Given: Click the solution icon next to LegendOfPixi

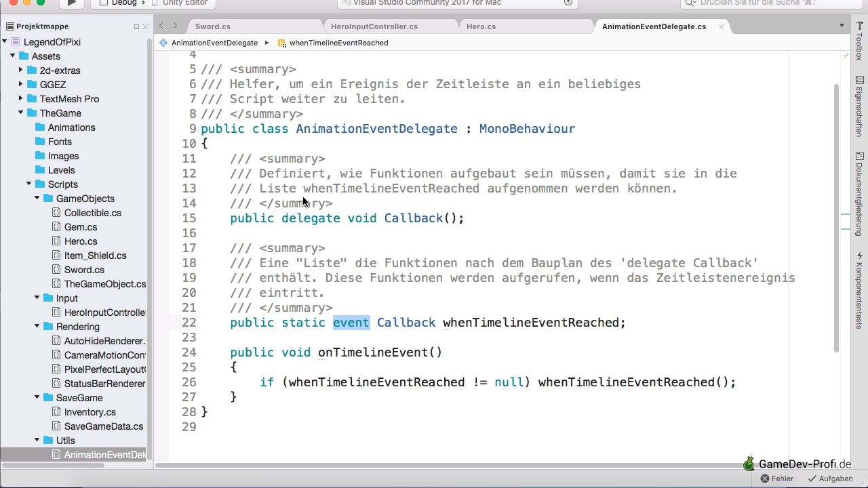Looking at the screenshot, I should [16, 42].
